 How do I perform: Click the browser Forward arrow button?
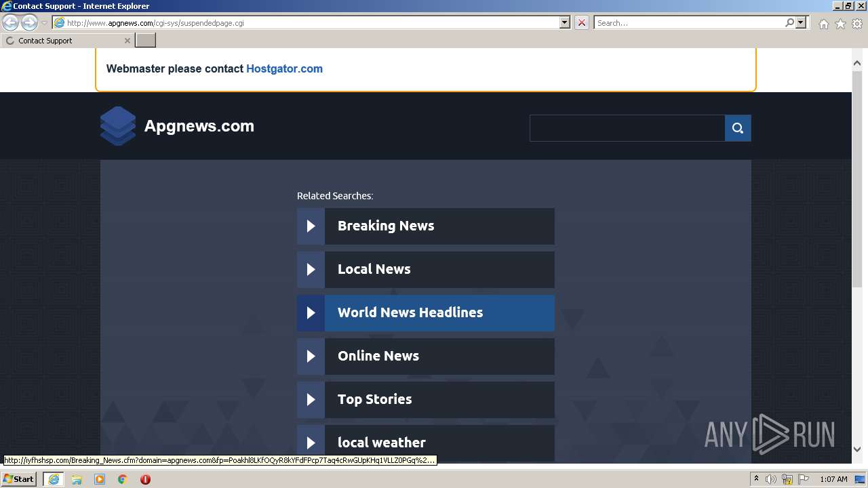[x=29, y=23]
